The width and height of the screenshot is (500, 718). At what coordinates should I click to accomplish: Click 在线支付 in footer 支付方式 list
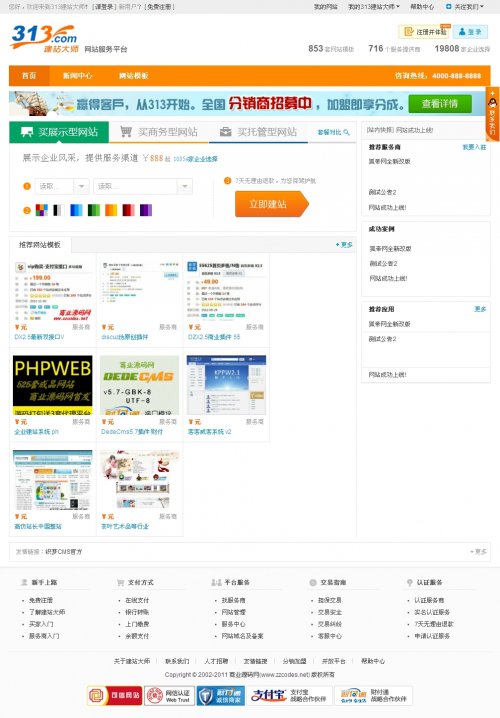(x=137, y=600)
